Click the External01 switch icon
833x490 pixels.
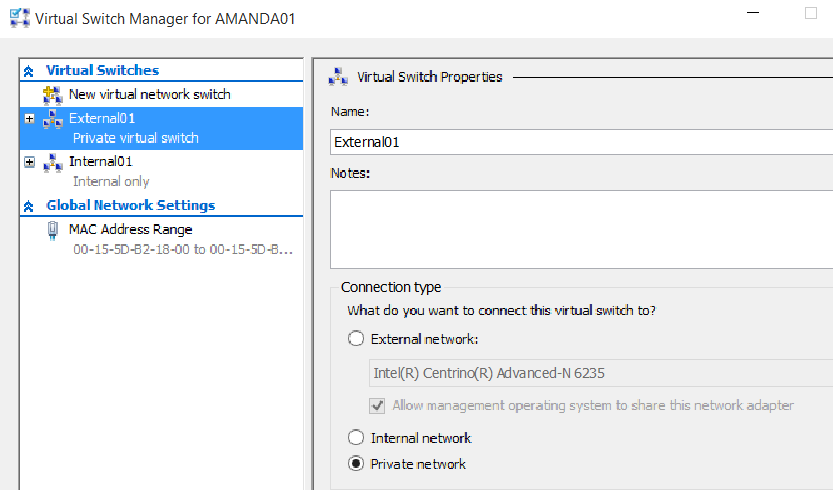(53, 119)
